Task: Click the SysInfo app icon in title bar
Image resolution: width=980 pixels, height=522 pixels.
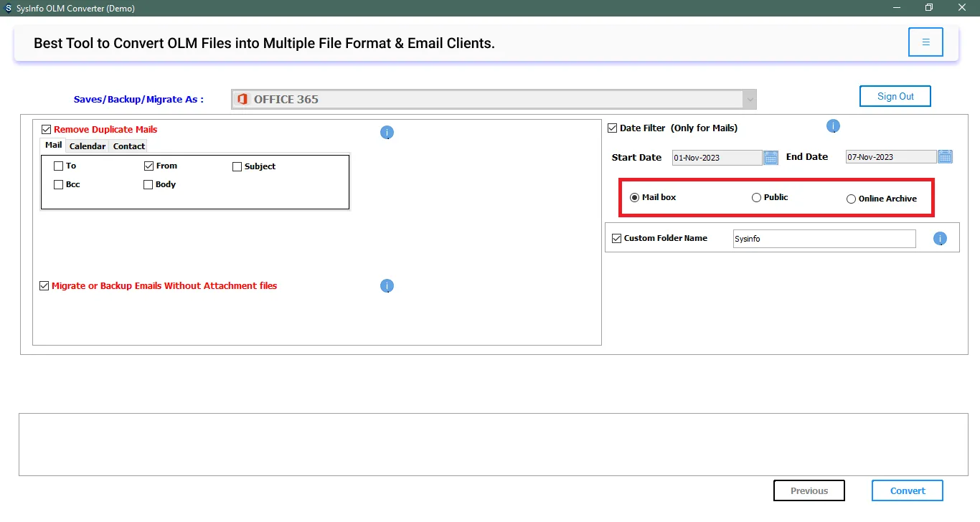Action: click(8, 8)
